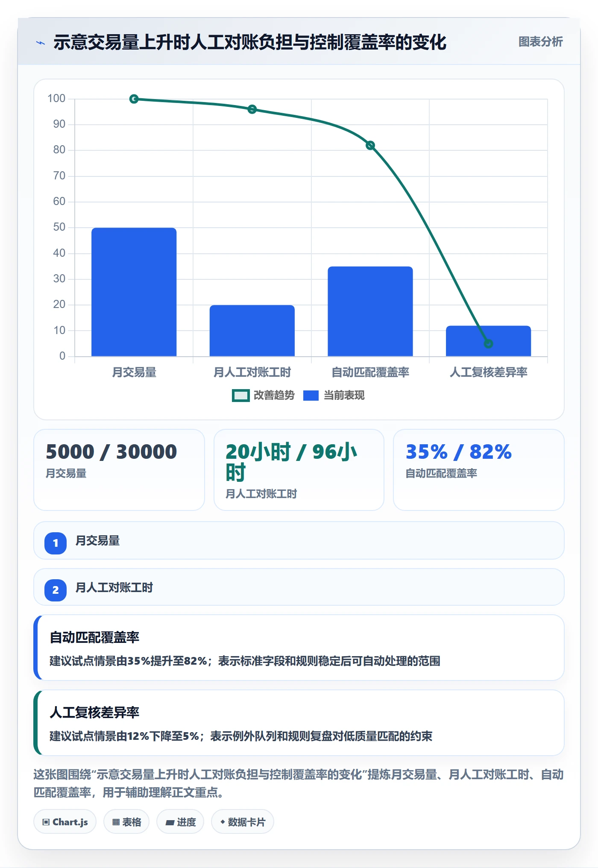Viewport: 598px width, 868px height.
Task: Click the y-axis value 50
Action: coord(59,227)
